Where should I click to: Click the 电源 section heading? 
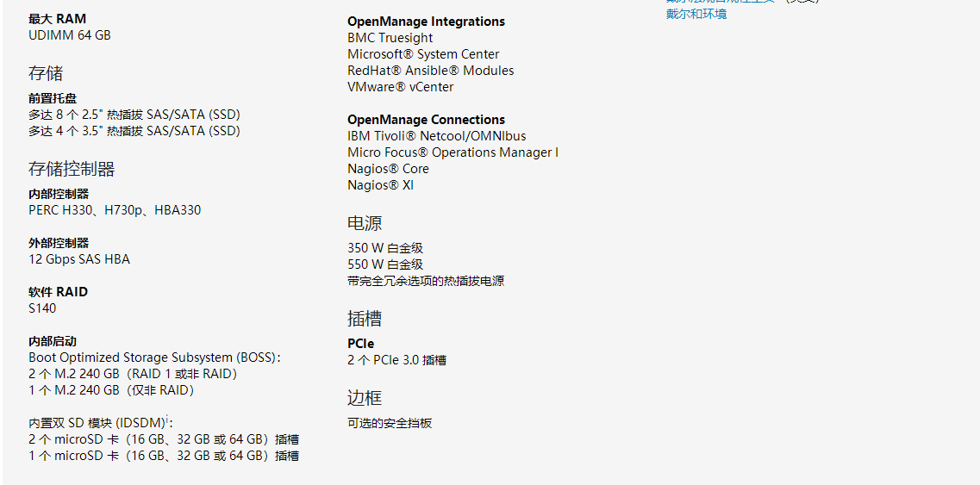365,223
